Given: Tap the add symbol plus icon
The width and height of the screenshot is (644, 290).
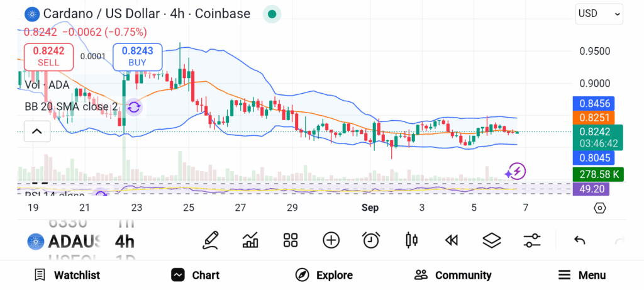Looking at the screenshot, I should 331,240.
